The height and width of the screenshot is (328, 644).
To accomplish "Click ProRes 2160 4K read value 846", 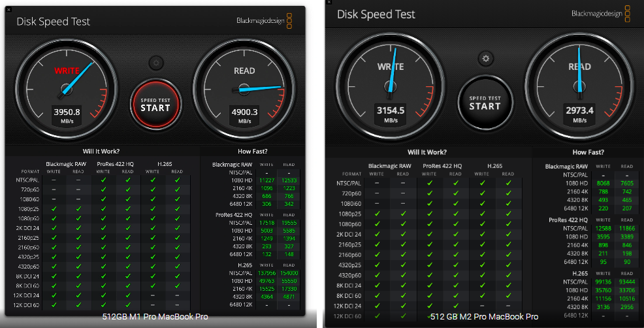I will 627,245.
